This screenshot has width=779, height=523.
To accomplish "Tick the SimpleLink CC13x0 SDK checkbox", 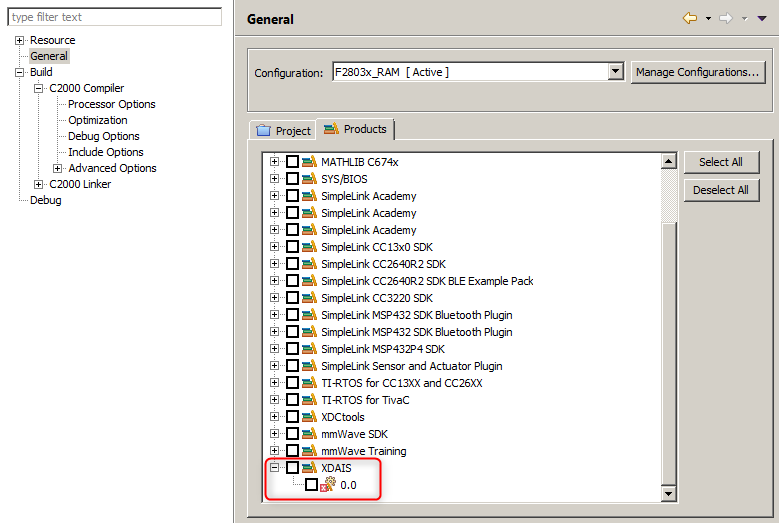I will (x=292, y=246).
